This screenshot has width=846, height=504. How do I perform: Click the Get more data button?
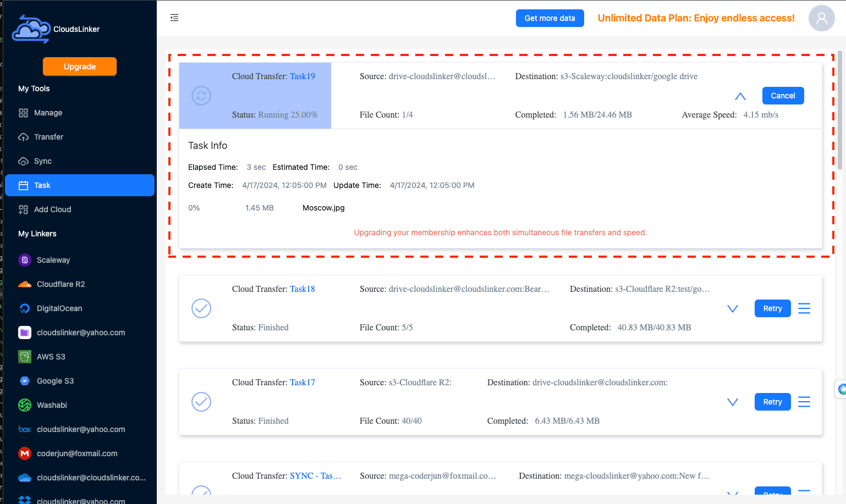tap(550, 18)
